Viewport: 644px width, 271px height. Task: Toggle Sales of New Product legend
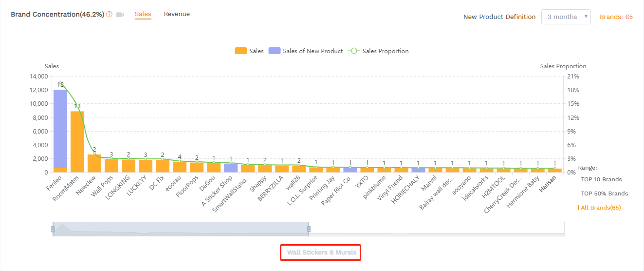306,51
